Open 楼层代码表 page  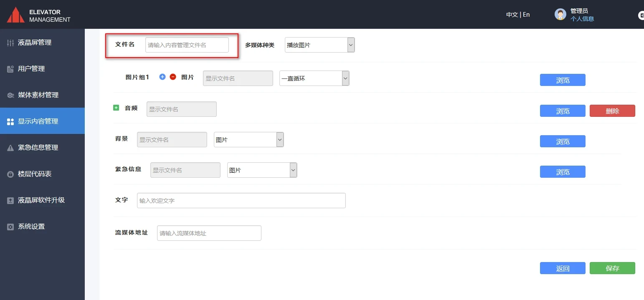pos(42,174)
